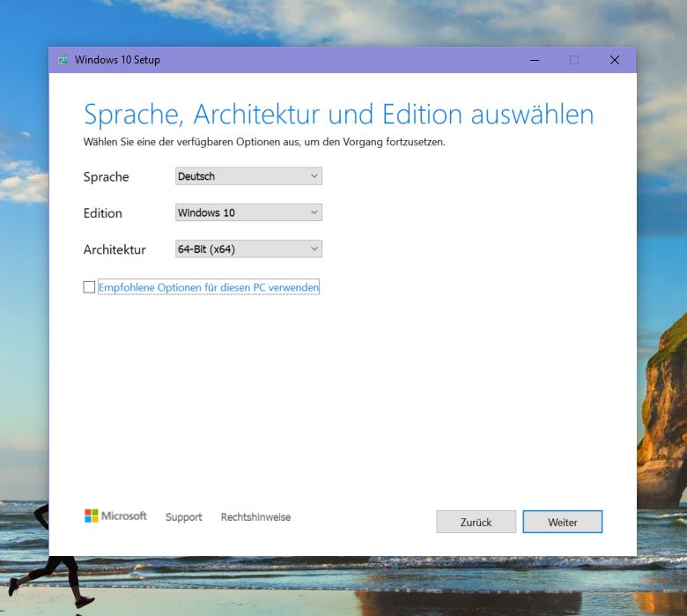Minimize the Windows 10 Setup window

pos(535,60)
